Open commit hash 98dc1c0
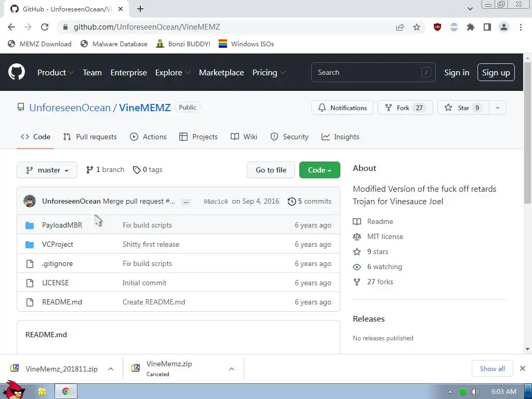 coord(216,202)
